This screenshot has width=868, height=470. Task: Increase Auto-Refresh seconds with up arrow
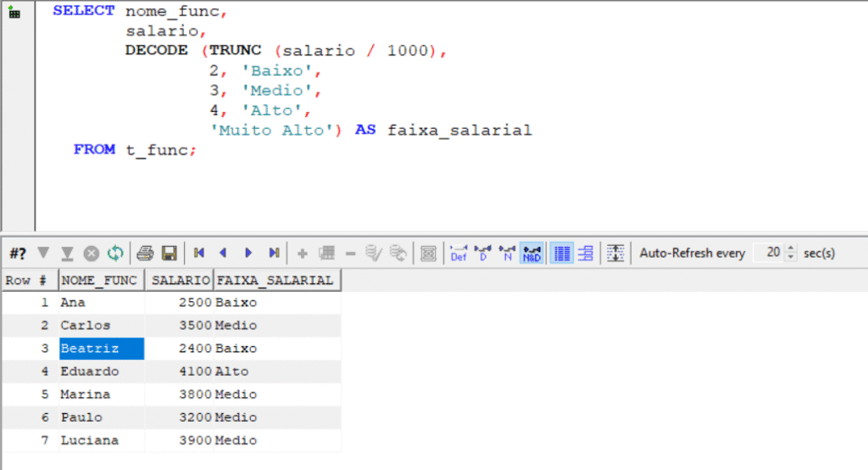coord(792,249)
